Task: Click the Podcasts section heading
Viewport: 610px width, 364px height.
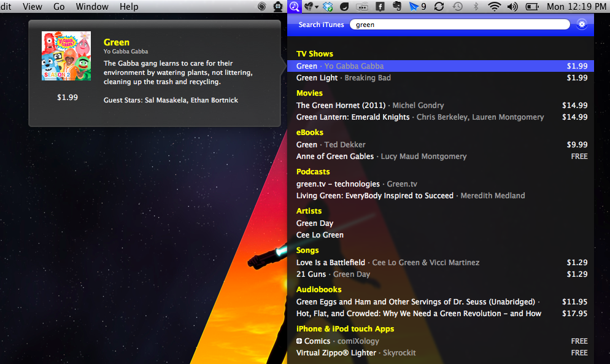Action: pyautogui.click(x=313, y=172)
